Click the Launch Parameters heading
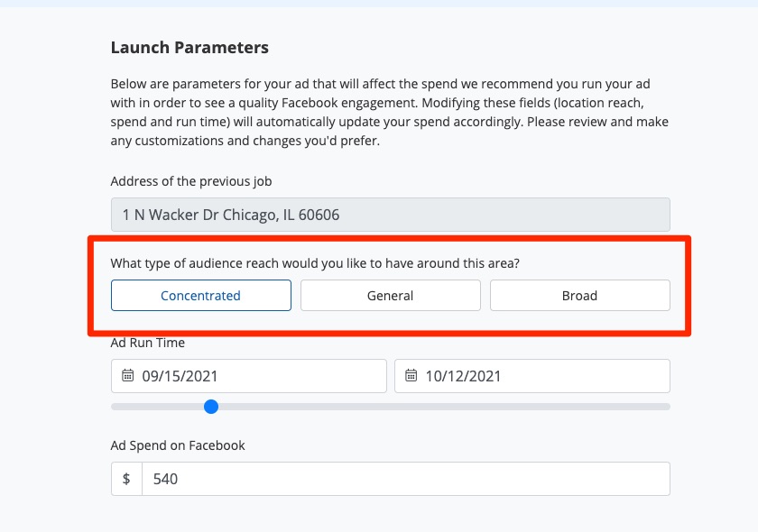This screenshot has height=532, width=758. click(x=189, y=48)
